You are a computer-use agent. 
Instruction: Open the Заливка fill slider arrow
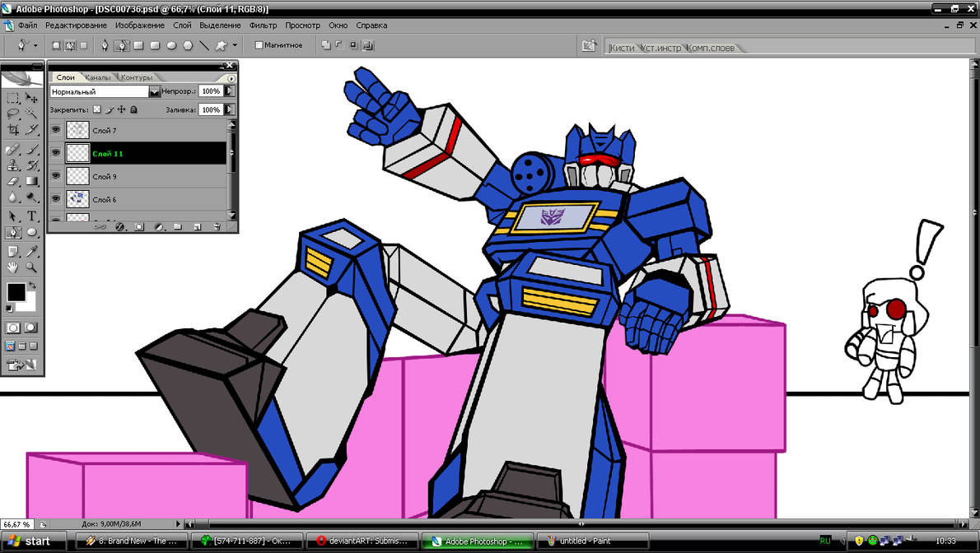pyautogui.click(x=231, y=109)
